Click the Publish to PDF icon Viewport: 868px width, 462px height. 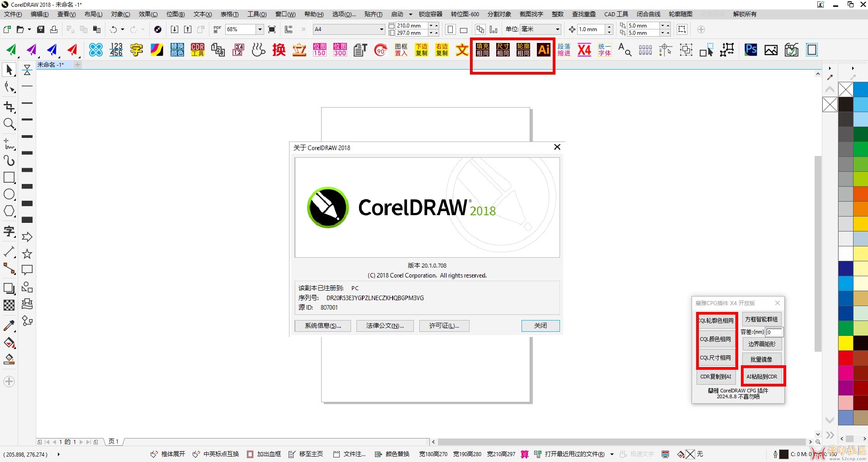click(x=217, y=29)
